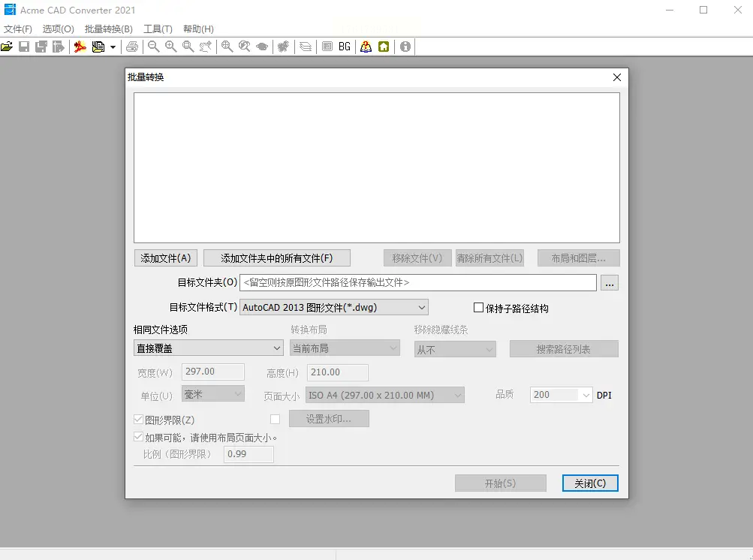Open the 相同文件选项 直接覆盖 dropdown
Viewport: 753px width, 560px height.
click(x=209, y=348)
